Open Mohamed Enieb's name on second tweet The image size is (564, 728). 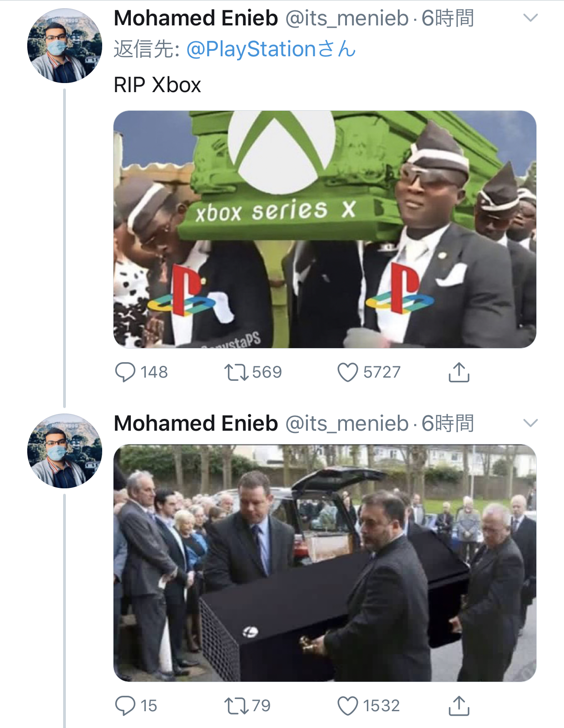click(196, 423)
